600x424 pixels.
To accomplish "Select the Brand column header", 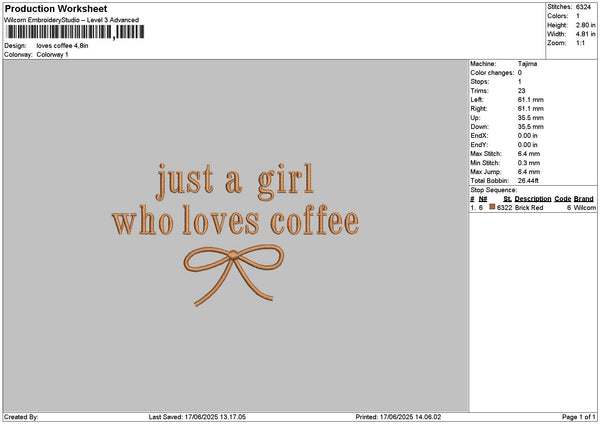I will [584, 200].
